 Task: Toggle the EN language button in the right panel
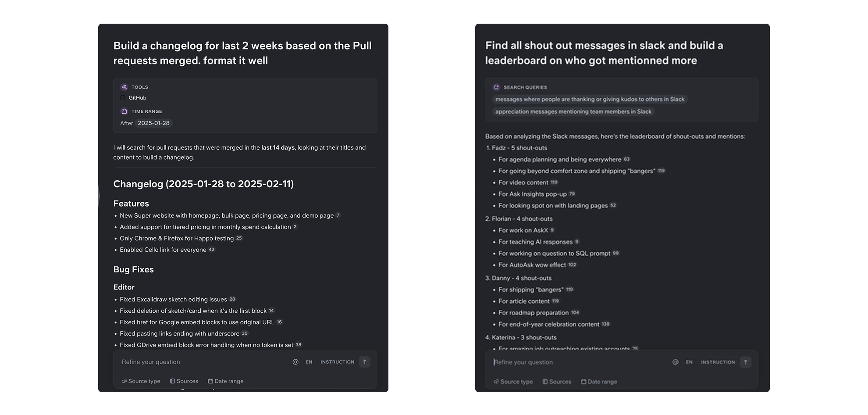point(689,362)
